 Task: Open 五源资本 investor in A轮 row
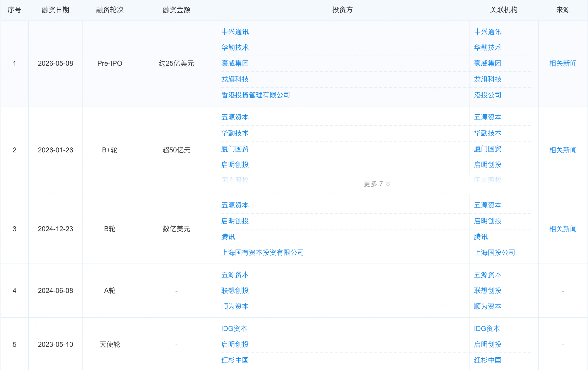(235, 275)
